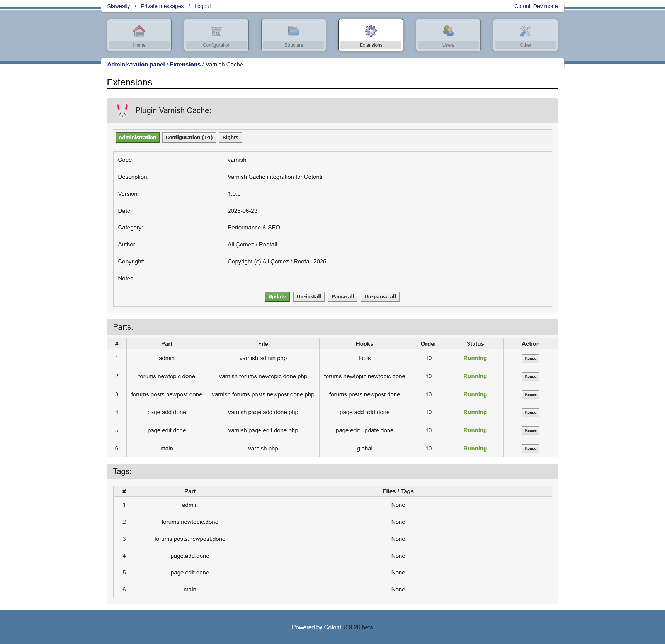Pause the page.edit.done part
Screen dimensions: 665x644
pos(531,430)
